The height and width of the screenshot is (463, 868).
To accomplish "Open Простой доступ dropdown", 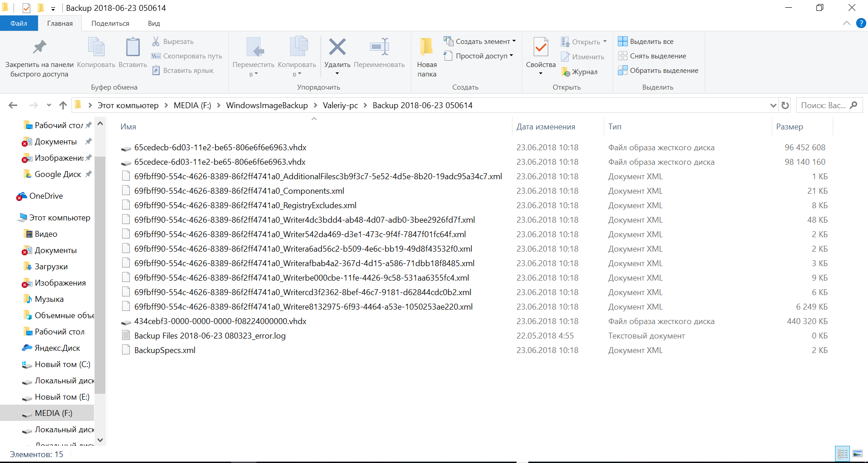I will click(478, 56).
